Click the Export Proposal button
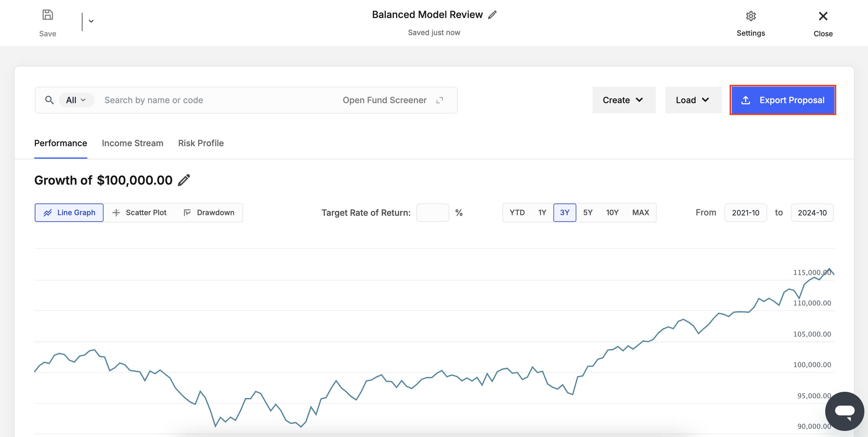 pyautogui.click(x=782, y=100)
